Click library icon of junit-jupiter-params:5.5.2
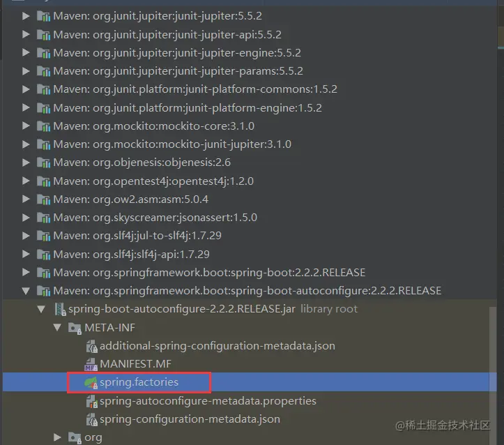The height and width of the screenshot is (445, 504). [x=43, y=70]
